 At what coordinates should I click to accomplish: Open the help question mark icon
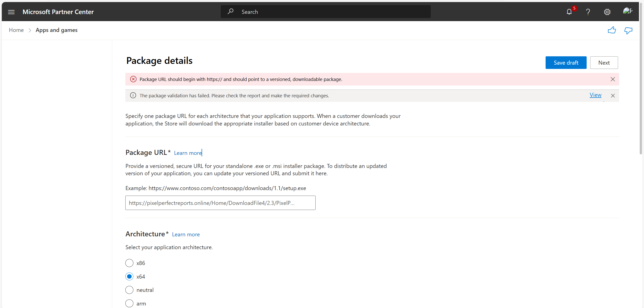pos(588,12)
